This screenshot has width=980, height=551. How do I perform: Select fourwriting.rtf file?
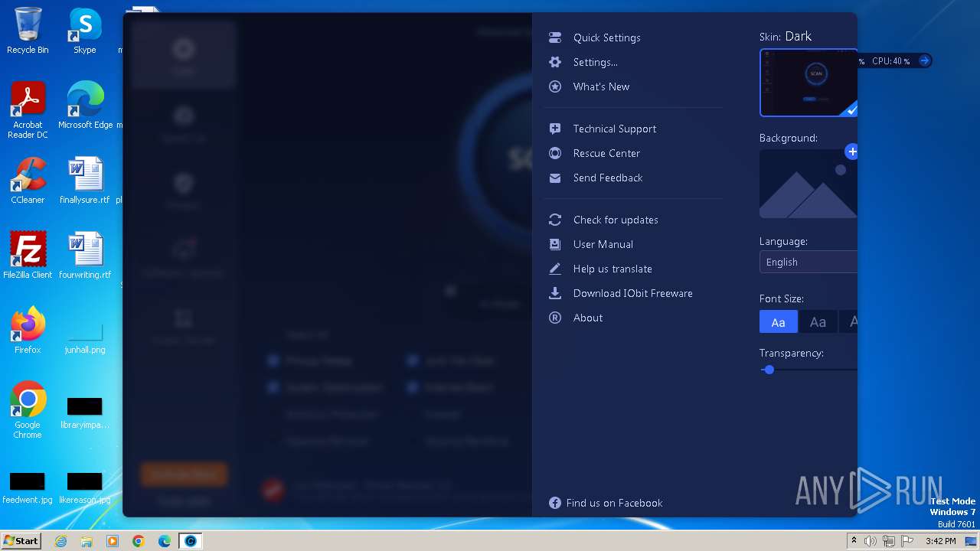tap(85, 255)
